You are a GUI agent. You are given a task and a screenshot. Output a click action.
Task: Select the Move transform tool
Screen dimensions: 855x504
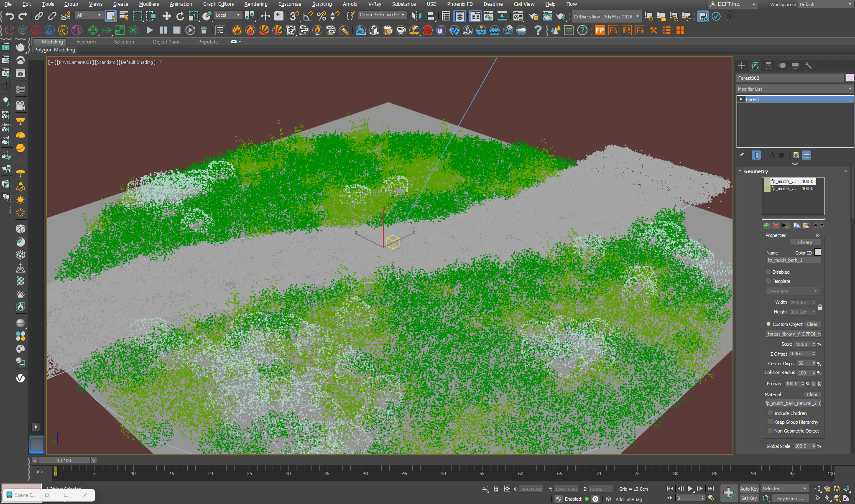coord(166,16)
